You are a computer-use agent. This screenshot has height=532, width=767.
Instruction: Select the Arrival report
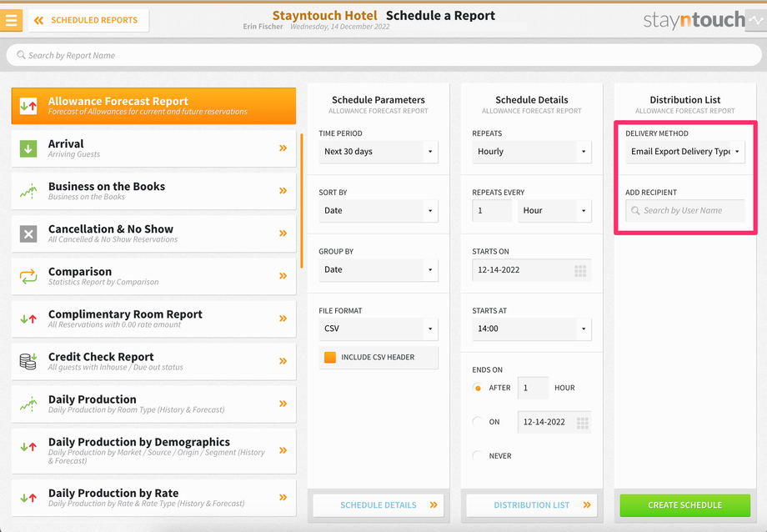point(153,148)
